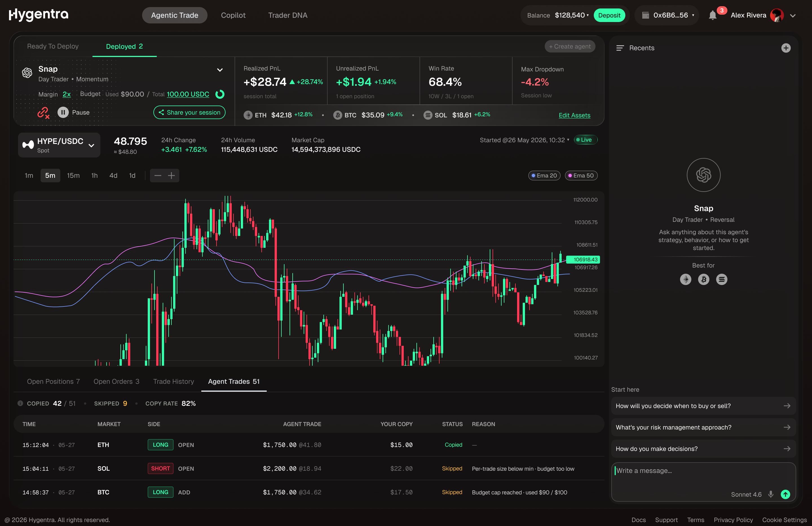Viewport: 812px width, 526px height.
Task: Zoom out chart with minus icon
Action: point(158,176)
